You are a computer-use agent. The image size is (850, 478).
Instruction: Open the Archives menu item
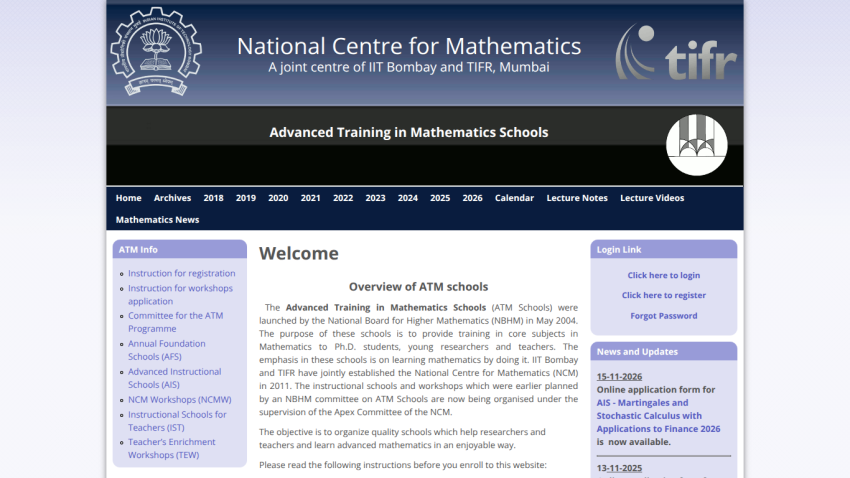172,198
